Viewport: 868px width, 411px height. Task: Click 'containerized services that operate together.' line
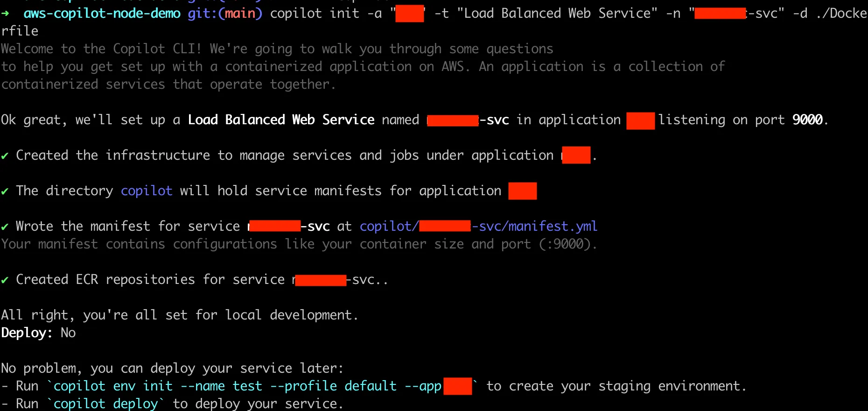coord(168,85)
